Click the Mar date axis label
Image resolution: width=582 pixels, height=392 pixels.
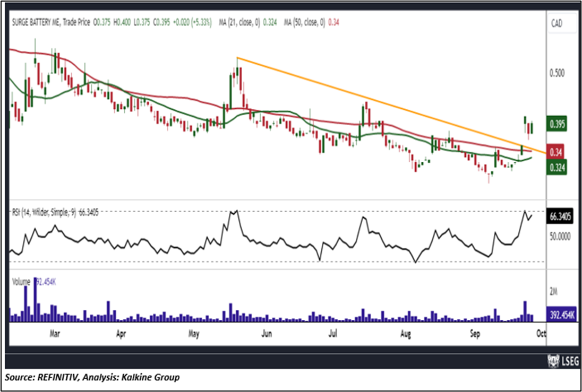(x=55, y=334)
